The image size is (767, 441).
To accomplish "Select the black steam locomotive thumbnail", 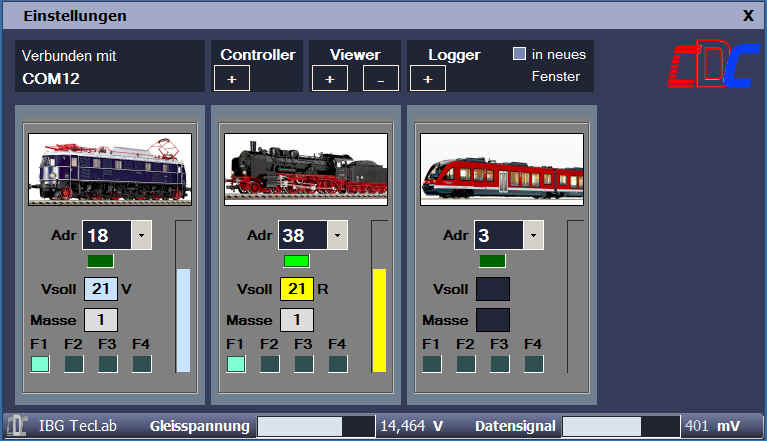I will pyautogui.click(x=306, y=169).
